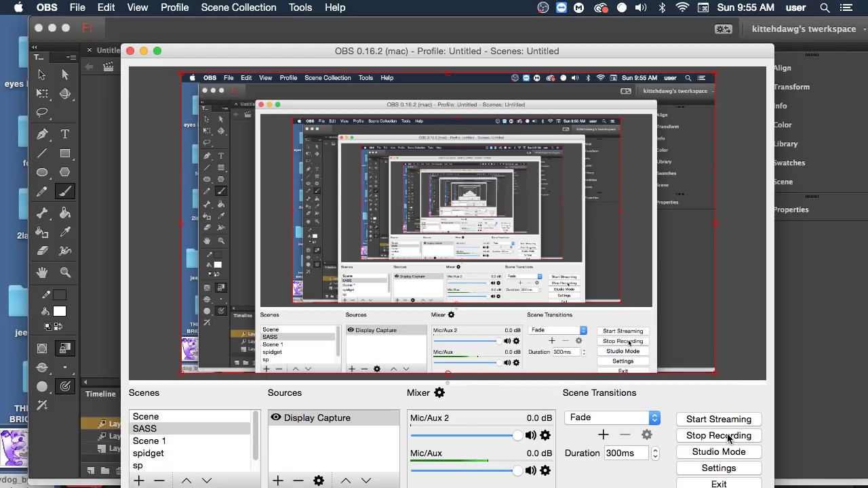868x488 pixels.
Task: Select the Rectangle tool
Action: tap(65, 153)
